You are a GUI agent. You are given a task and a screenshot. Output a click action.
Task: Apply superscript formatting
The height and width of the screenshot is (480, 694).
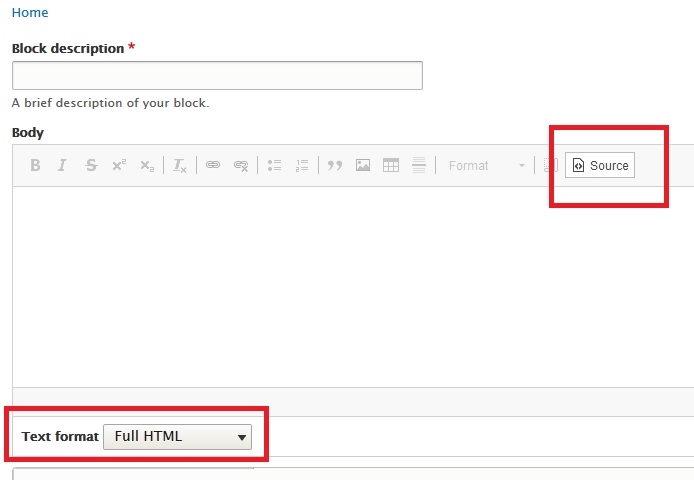pyautogui.click(x=119, y=166)
